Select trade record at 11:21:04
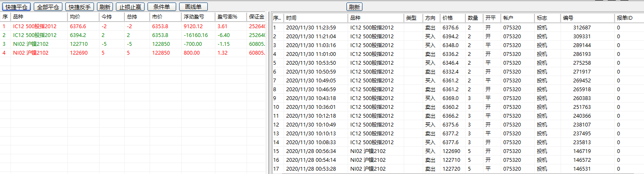The image size is (644, 174). (458, 36)
